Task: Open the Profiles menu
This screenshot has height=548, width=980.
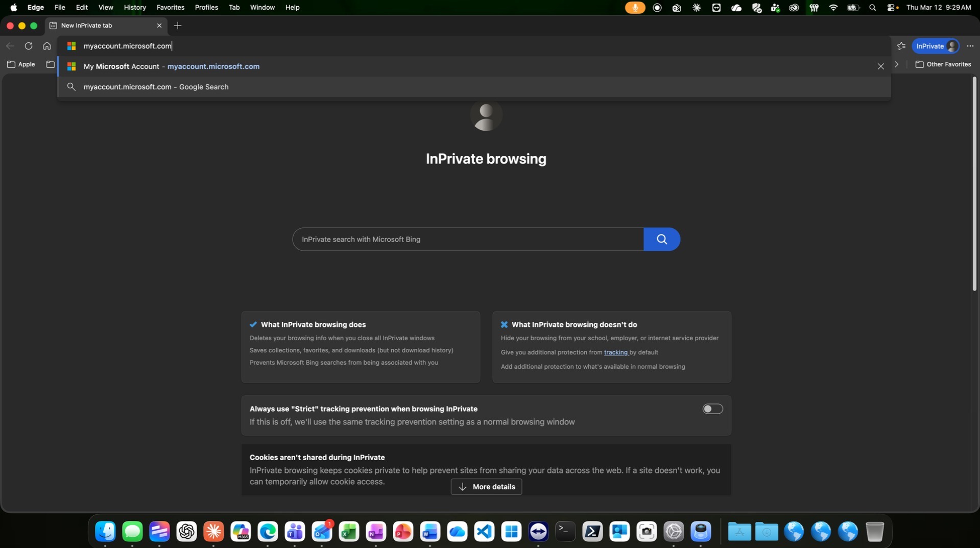Action: coord(206,8)
